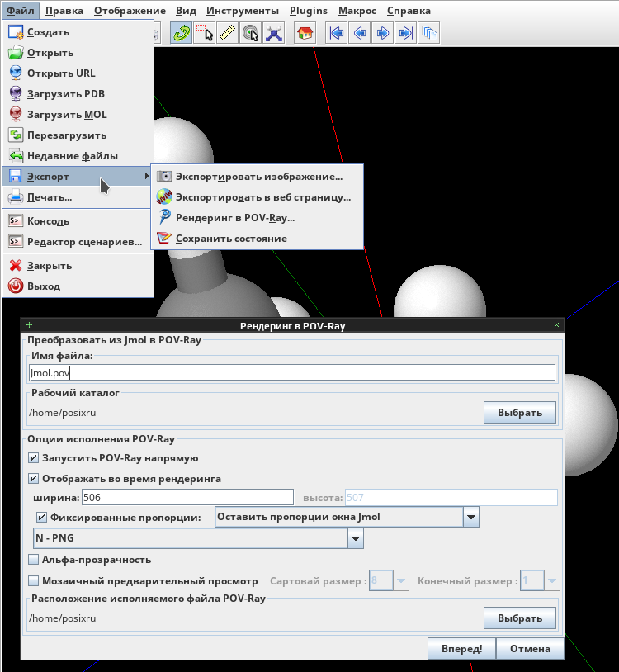The width and height of the screenshot is (619, 672).
Task: Open Оставить пропорции окна Jmol dropdown
Action: [x=347, y=517]
